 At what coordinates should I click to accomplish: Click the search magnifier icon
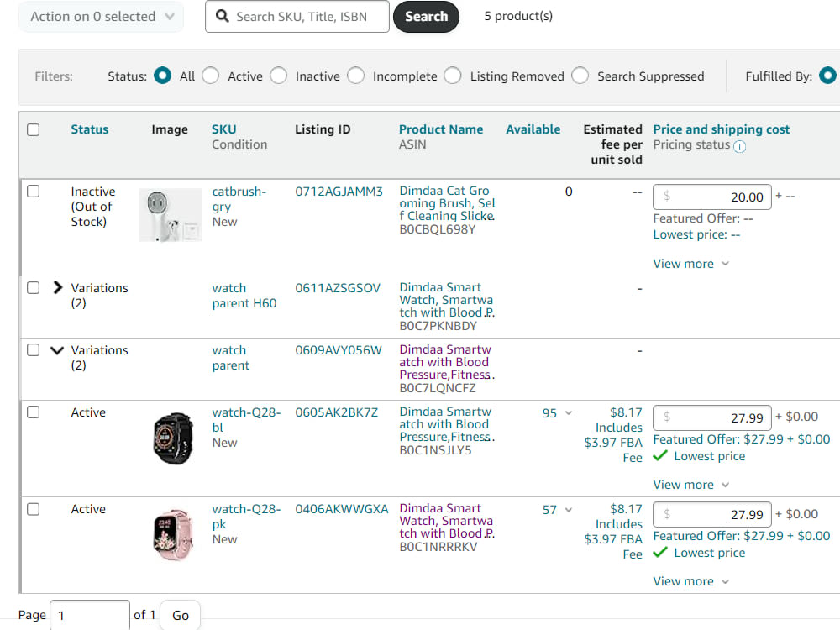coord(222,16)
